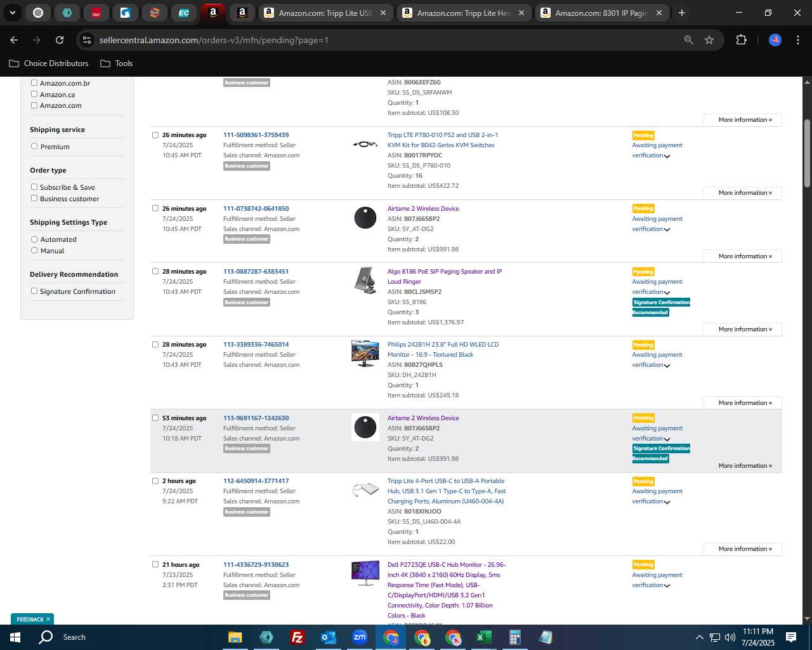Open the notification center icon
The width and height of the screenshot is (812, 650).
pyautogui.click(x=791, y=637)
